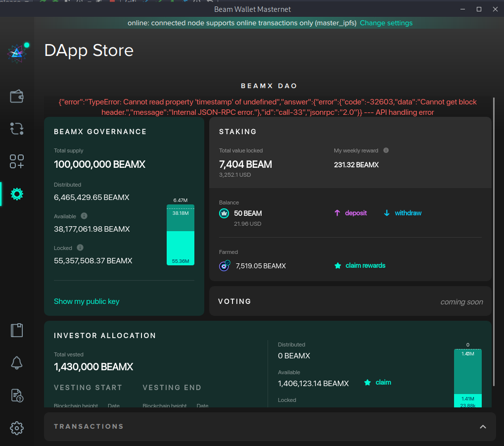
Task: Click the 6,465,429.65 BEAMX distributed value
Action: [92, 197]
